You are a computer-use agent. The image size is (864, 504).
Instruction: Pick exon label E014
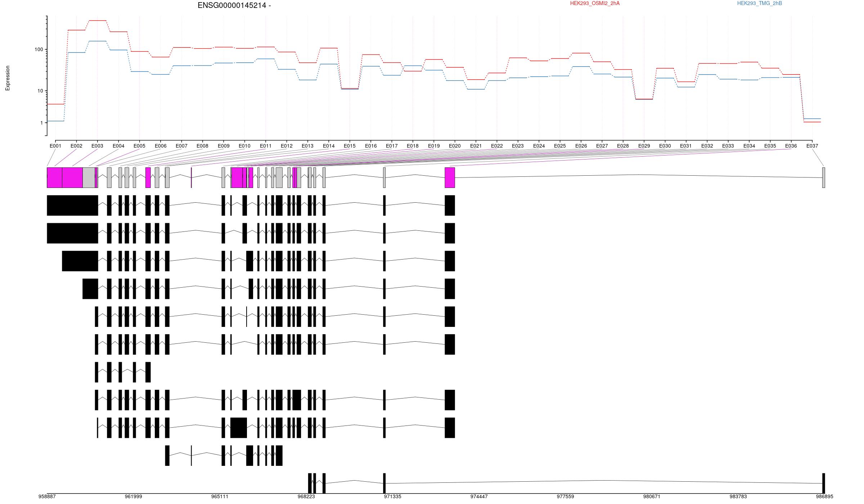tap(329, 146)
